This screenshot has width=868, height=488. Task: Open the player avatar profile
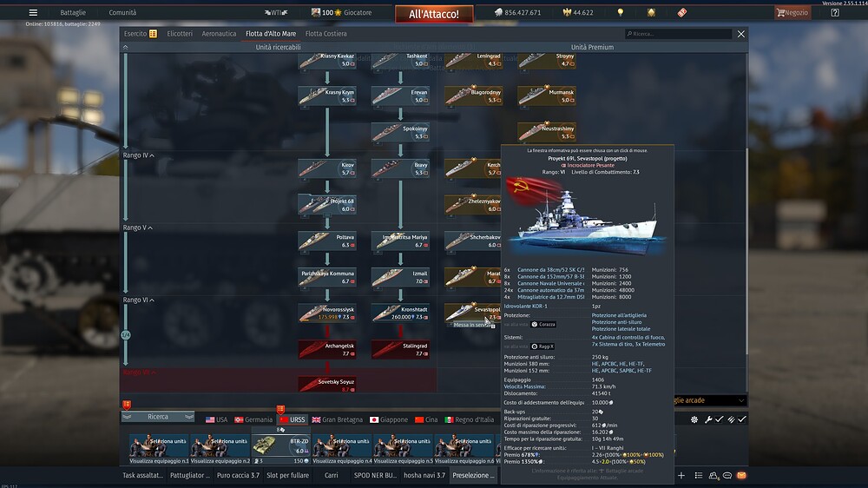316,12
